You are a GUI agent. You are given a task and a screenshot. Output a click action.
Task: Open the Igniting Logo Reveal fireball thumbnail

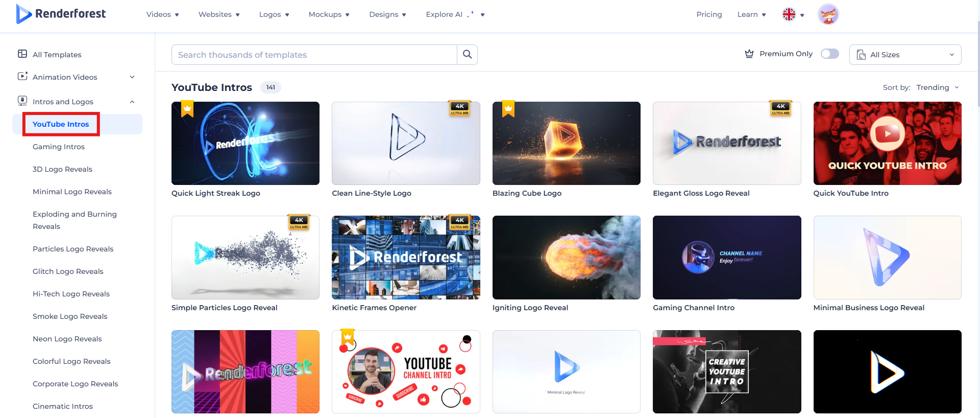tap(566, 258)
